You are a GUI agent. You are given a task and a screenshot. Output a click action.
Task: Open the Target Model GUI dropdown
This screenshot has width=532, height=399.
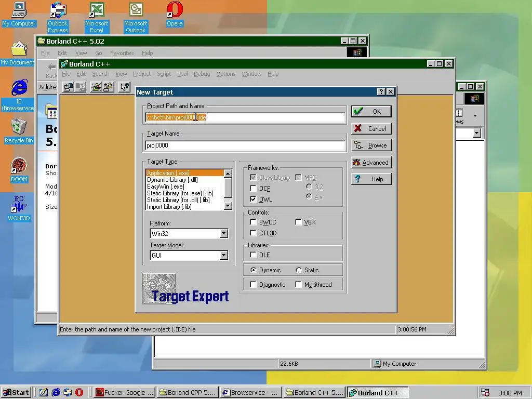pos(223,255)
